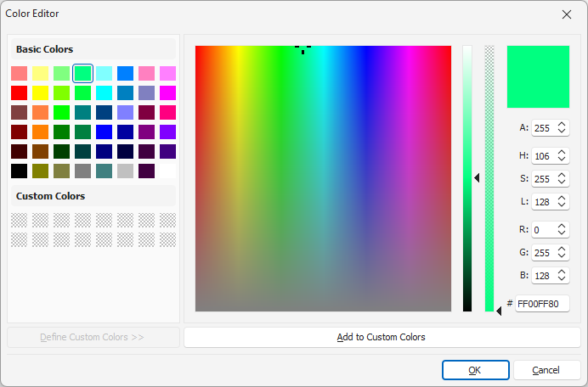The image size is (588, 387).
Task: Select the first empty custom color slot
Action: (x=20, y=221)
